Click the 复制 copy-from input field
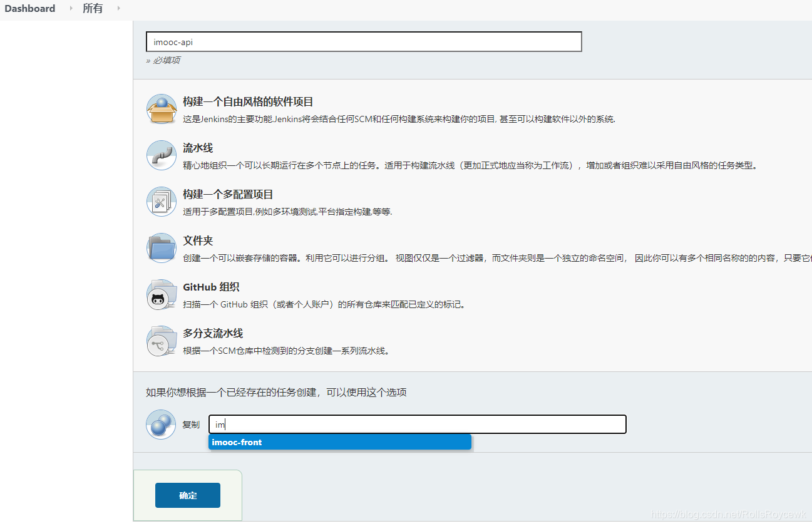Screen dimensions: 812x526 coord(418,425)
